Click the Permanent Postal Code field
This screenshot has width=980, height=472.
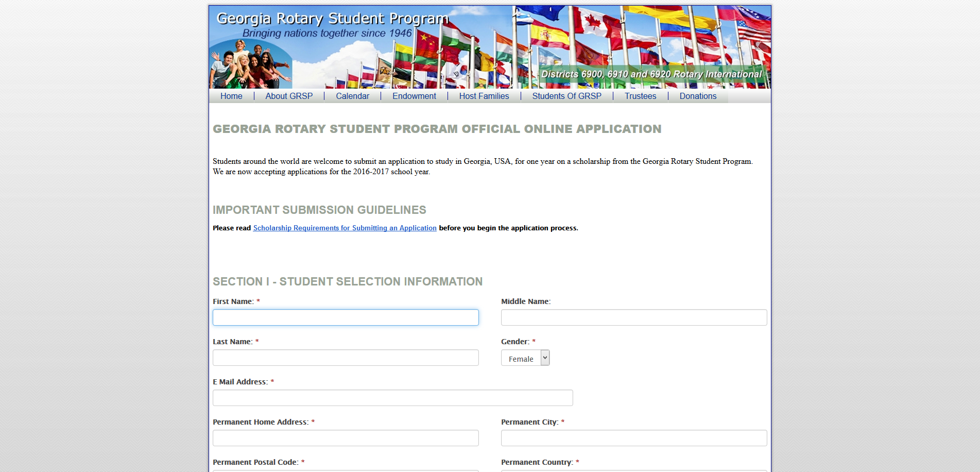(x=345, y=470)
